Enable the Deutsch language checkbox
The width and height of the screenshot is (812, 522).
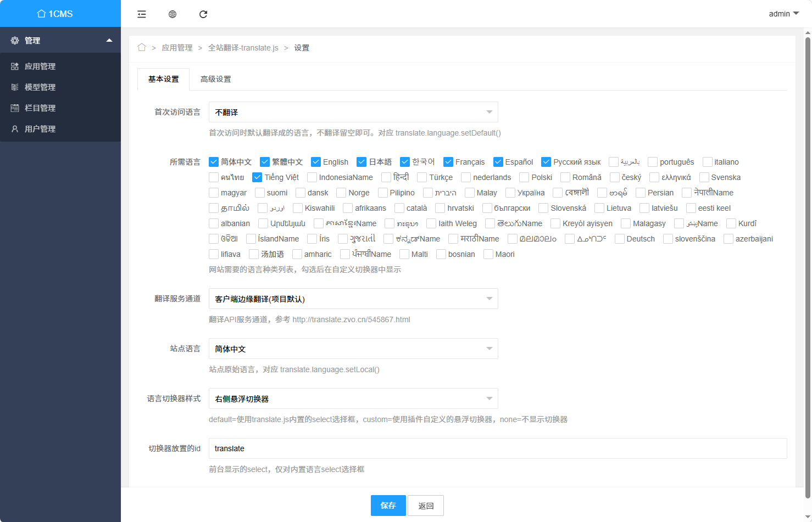pos(620,239)
